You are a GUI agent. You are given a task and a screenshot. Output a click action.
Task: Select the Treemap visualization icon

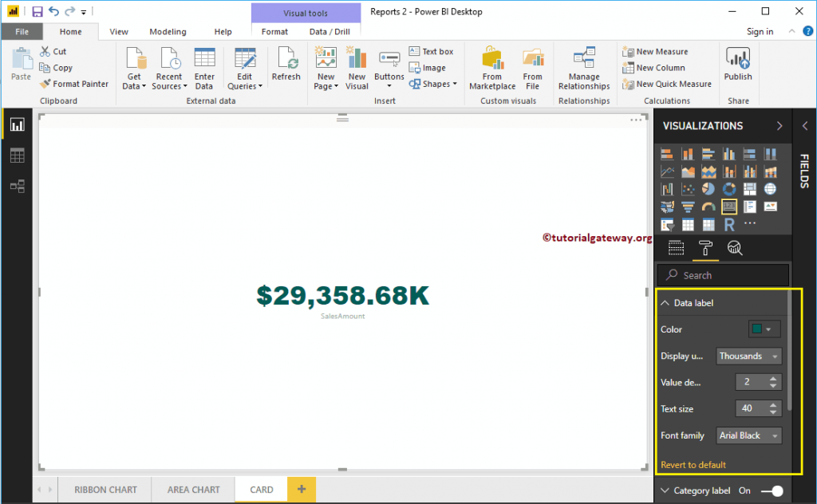(x=750, y=189)
